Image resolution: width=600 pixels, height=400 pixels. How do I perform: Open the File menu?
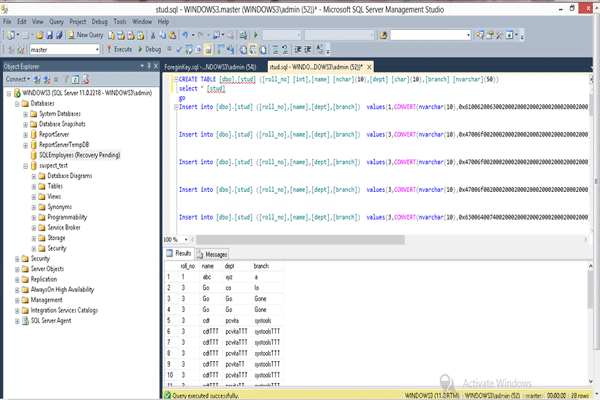point(7,21)
